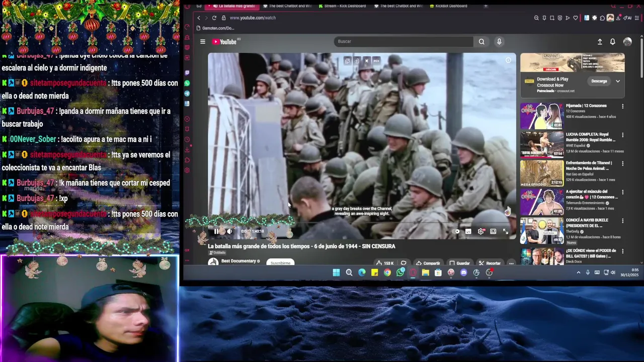This screenshot has width=644, height=362.
Task: Open Chrome from the taskbar
Action: pyautogui.click(x=387, y=273)
